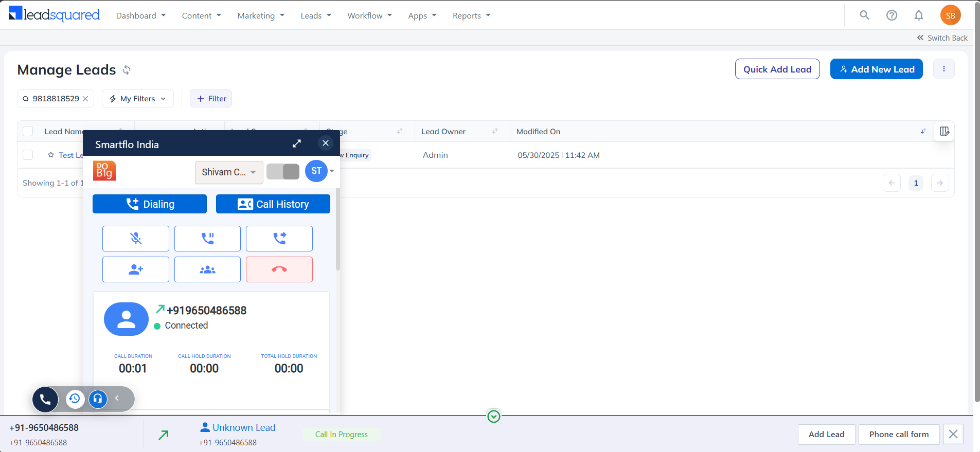Click the Admin lead owner cell
980x452 pixels.
tap(435, 155)
